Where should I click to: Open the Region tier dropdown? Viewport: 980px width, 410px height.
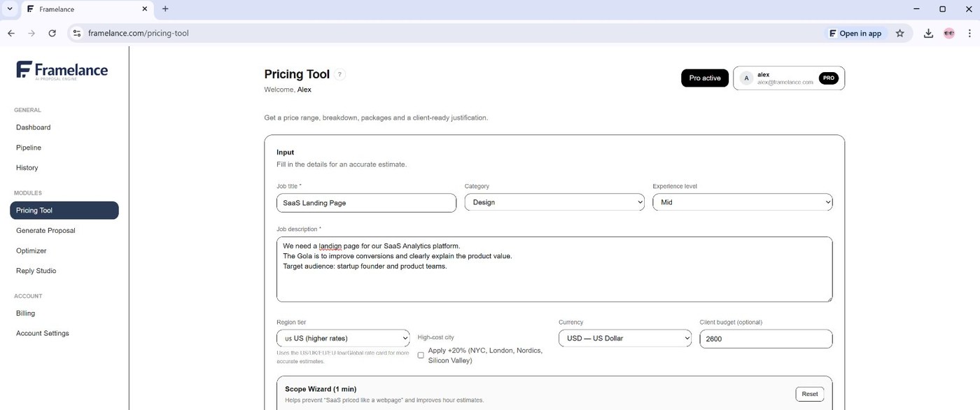coord(342,338)
